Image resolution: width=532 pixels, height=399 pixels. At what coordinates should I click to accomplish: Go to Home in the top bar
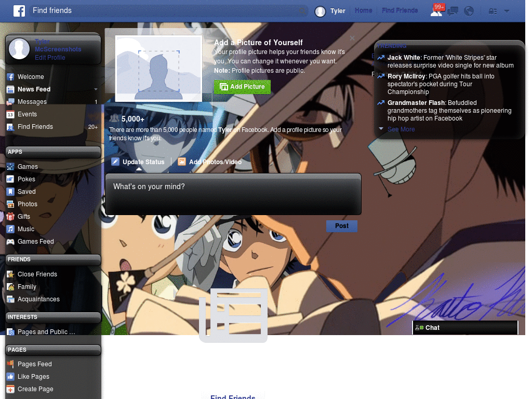363,10
